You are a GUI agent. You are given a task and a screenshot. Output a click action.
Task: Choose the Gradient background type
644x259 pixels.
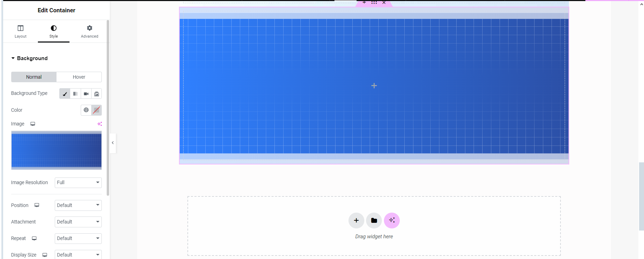click(75, 94)
